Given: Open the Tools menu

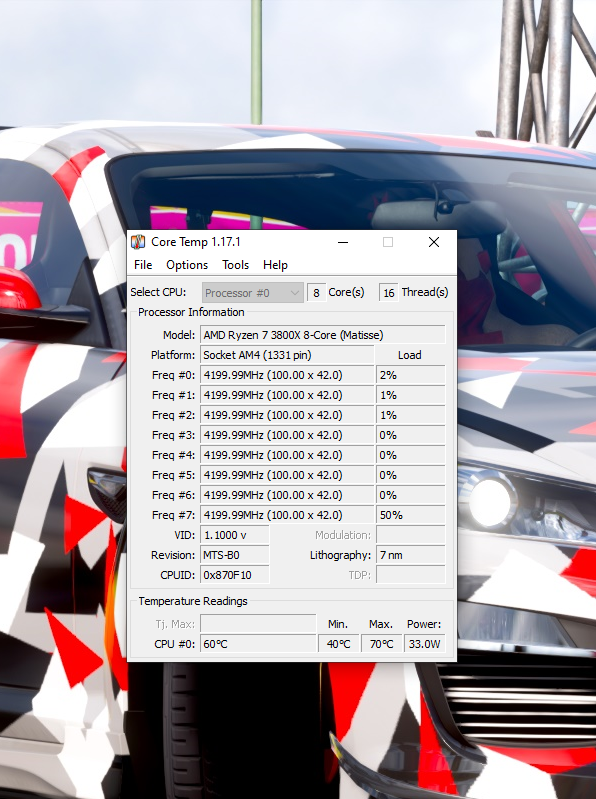Looking at the screenshot, I should [235, 265].
